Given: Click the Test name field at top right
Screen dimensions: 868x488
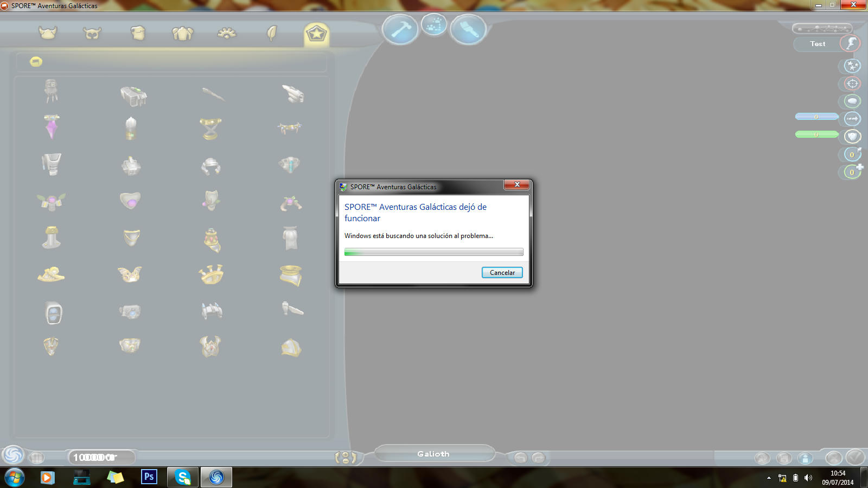Looking at the screenshot, I should click(x=817, y=44).
